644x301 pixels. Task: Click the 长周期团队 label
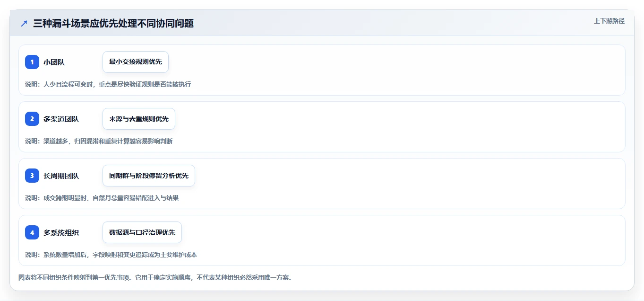[x=61, y=176]
